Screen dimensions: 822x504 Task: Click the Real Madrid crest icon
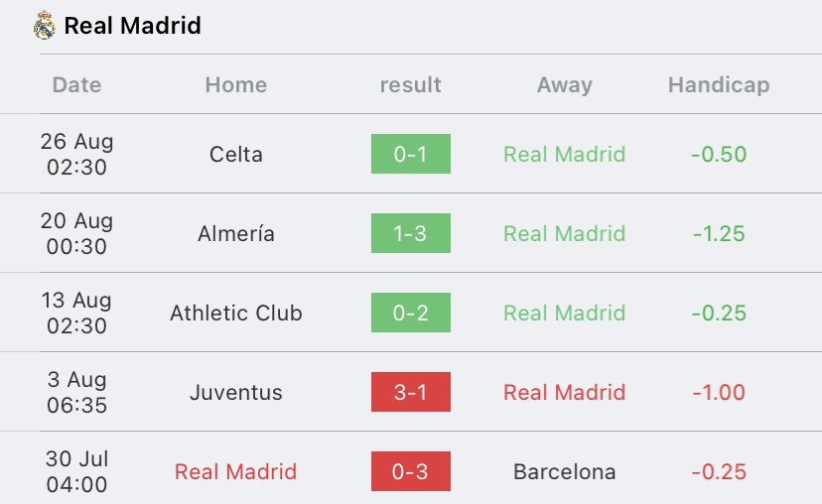(x=44, y=25)
